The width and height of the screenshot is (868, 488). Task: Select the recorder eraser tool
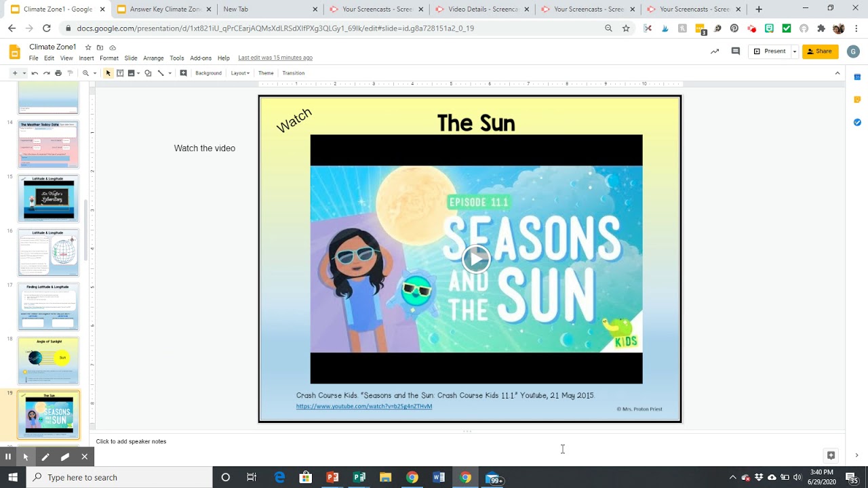point(65,457)
